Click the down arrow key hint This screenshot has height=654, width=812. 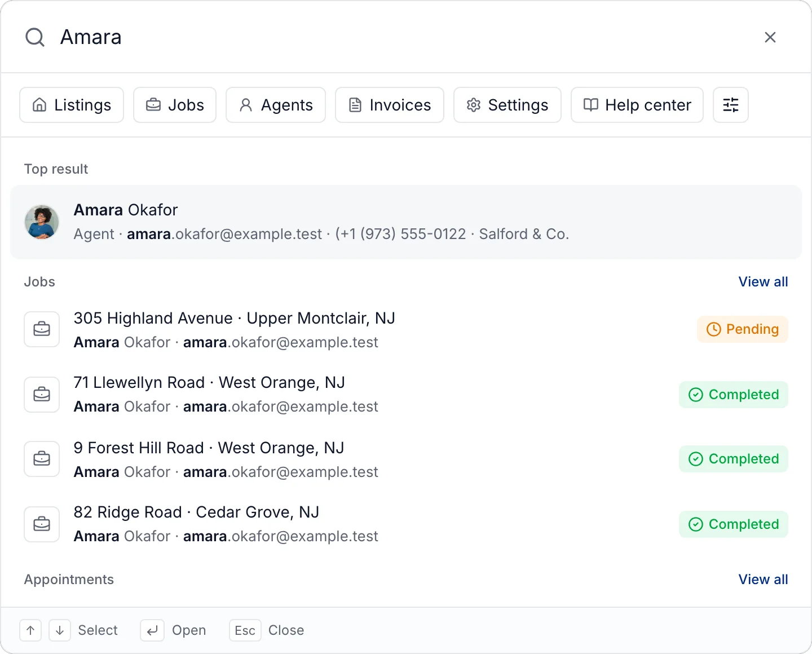(x=60, y=630)
